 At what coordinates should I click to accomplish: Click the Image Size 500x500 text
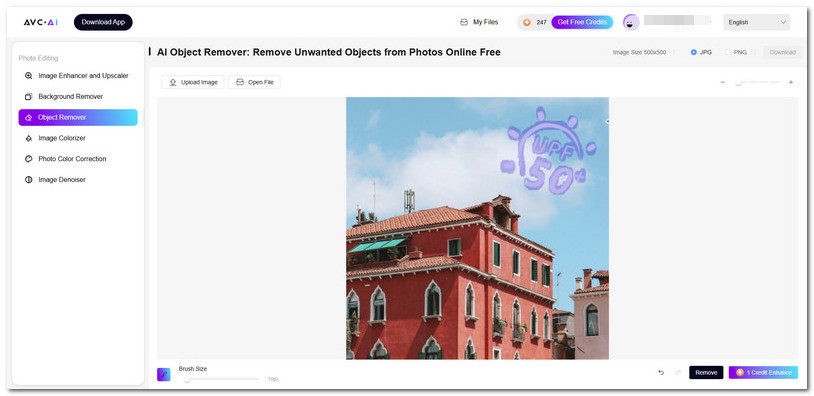pyautogui.click(x=639, y=52)
